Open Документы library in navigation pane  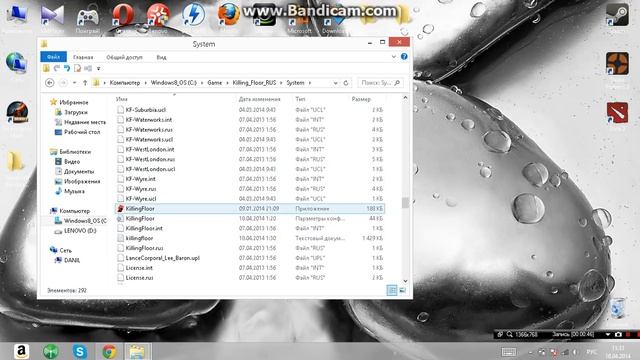[x=74, y=171]
